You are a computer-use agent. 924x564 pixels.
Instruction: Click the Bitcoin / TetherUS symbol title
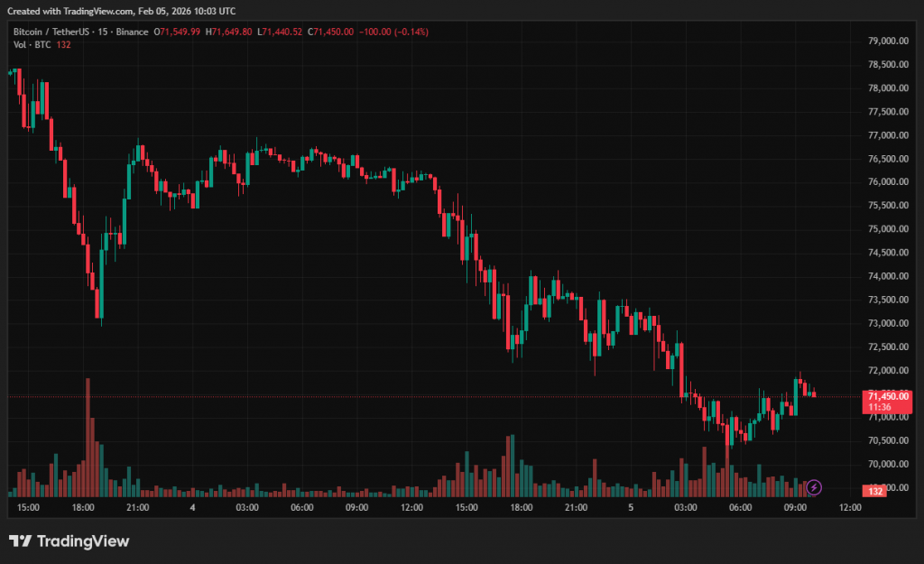51,32
